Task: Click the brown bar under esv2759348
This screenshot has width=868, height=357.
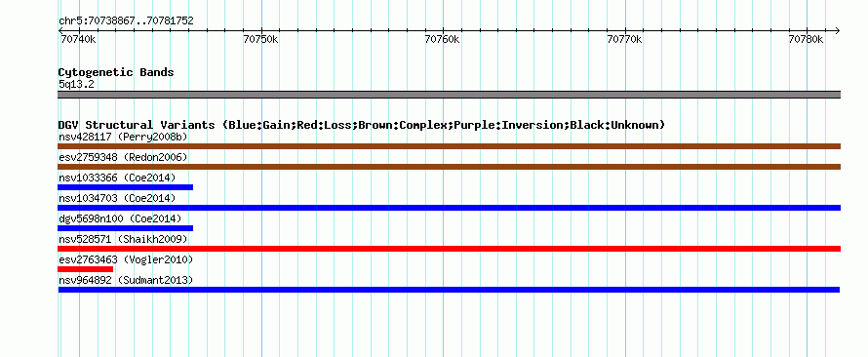Action: tap(449, 167)
